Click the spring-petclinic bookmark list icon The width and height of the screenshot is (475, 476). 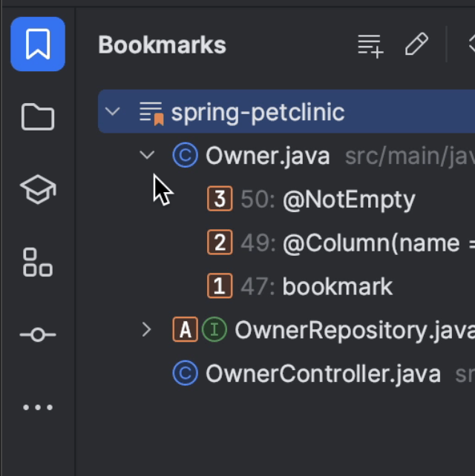(x=151, y=114)
